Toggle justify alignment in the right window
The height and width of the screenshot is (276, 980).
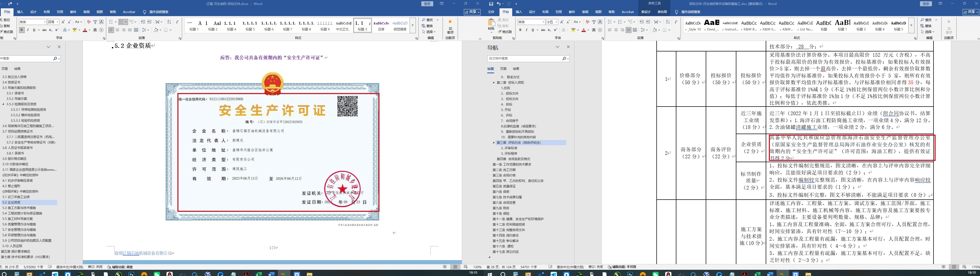[629, 30]
